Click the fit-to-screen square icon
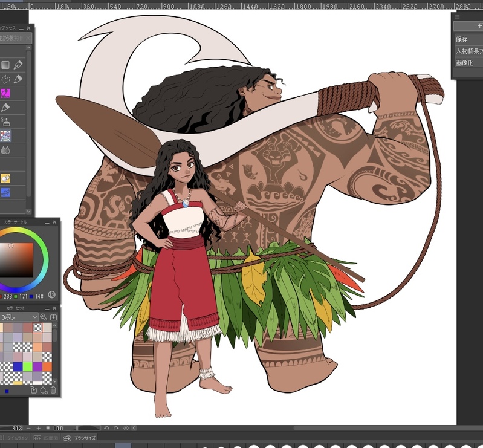Viewport: 483px width, 448px height. [x=48, y=428]
